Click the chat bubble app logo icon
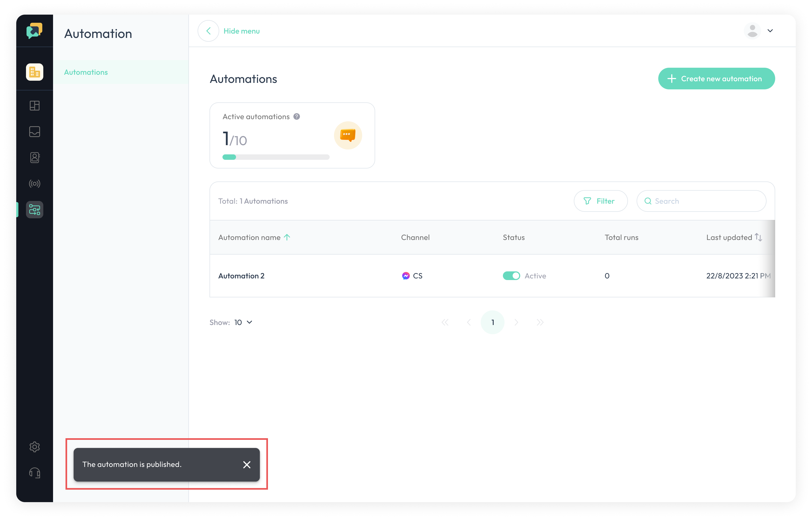The height and width of the screenshot is (520, 812). point(34,30)
